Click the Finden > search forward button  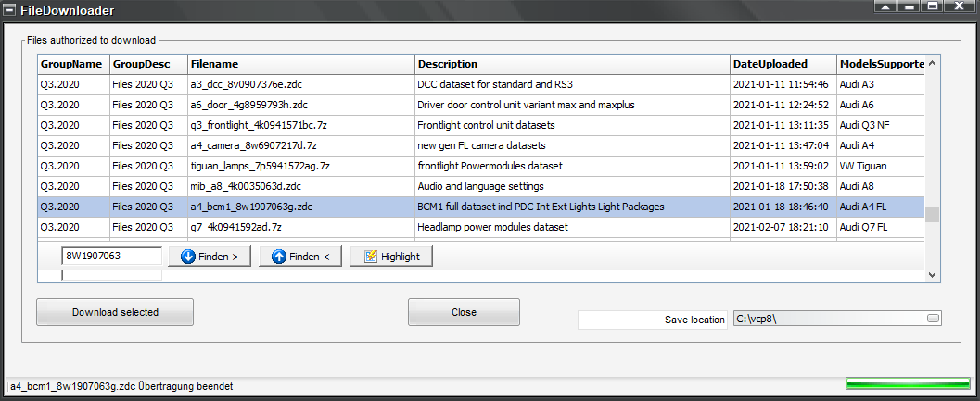click(x=214, y=257)
